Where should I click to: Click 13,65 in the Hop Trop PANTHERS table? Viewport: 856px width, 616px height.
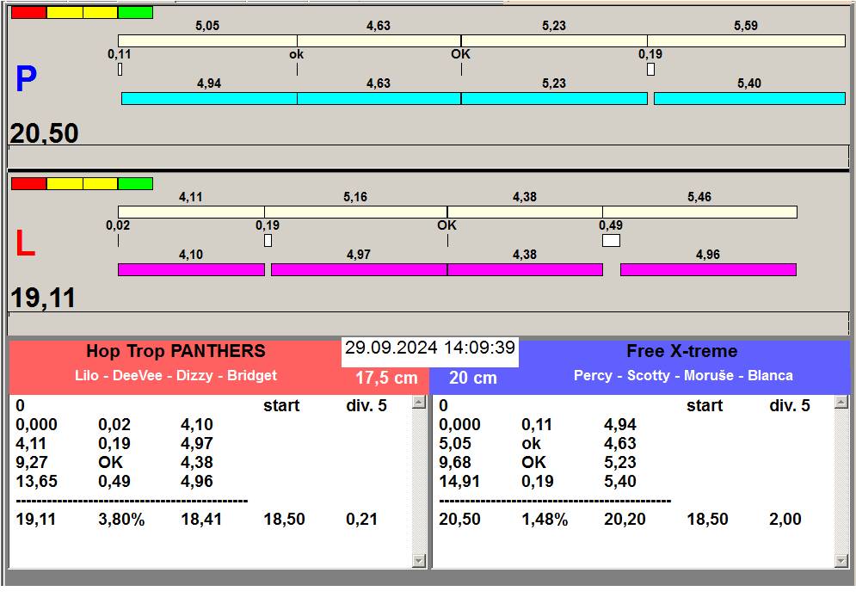36,482
